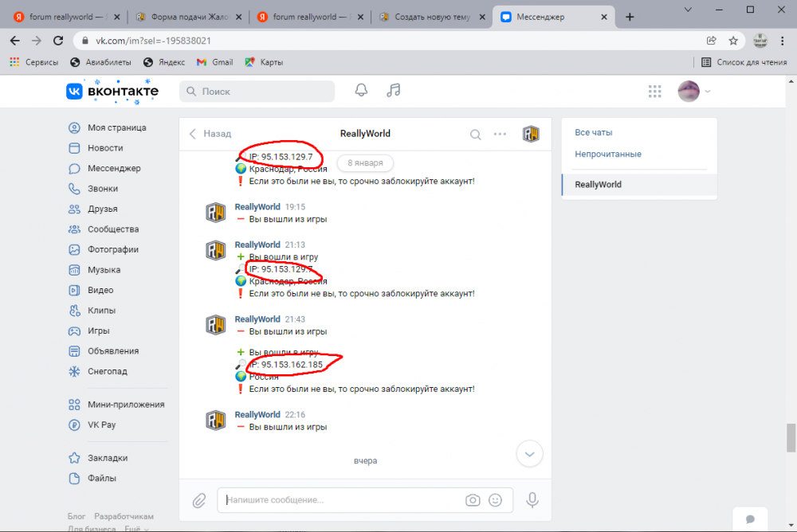The width and height of the screenshot is (797, 532).
Task: Go back in browser history
Action: pos(14,41)
